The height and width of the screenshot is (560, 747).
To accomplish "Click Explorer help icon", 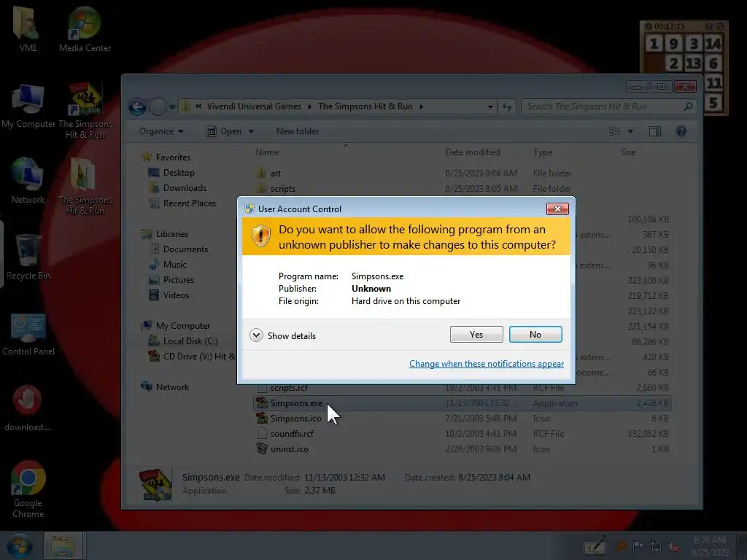I will point(681,131).
